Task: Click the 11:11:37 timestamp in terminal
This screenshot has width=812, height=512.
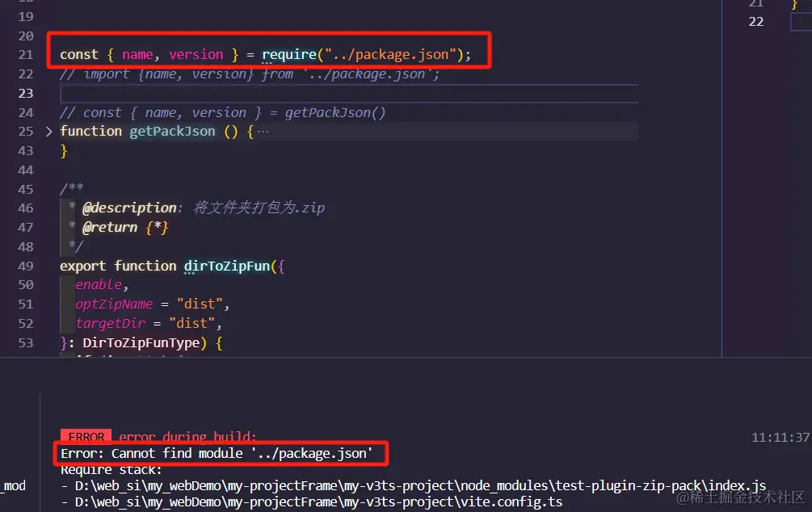Action: 780,438
